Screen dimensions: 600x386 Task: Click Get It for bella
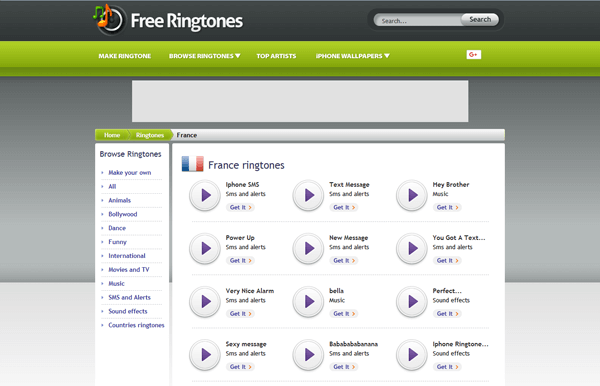point(344,314)
